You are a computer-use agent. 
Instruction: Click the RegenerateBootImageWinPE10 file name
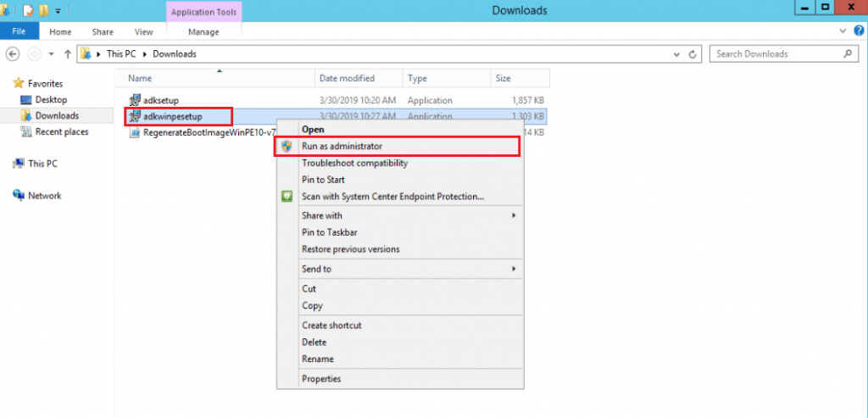(209, 133)
